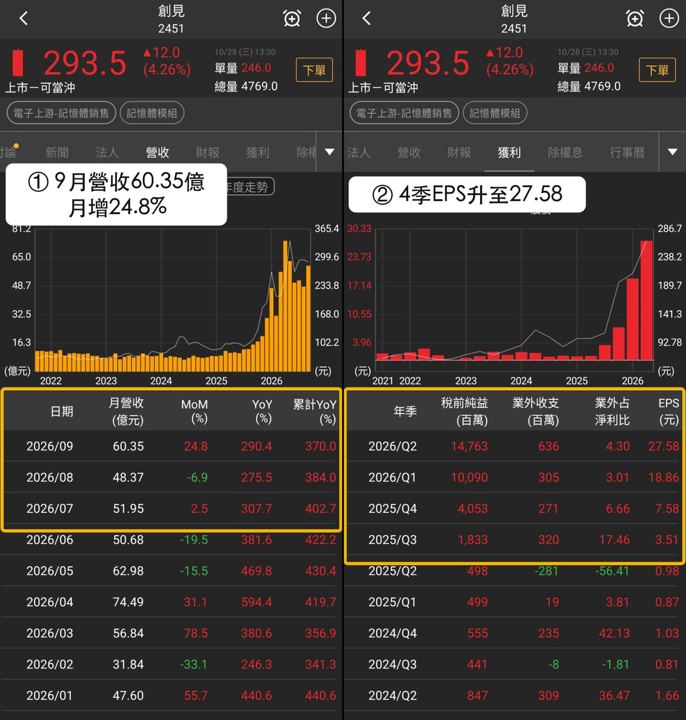Click 月營收 column header
686x720 pixels.
tap(127, 411)
